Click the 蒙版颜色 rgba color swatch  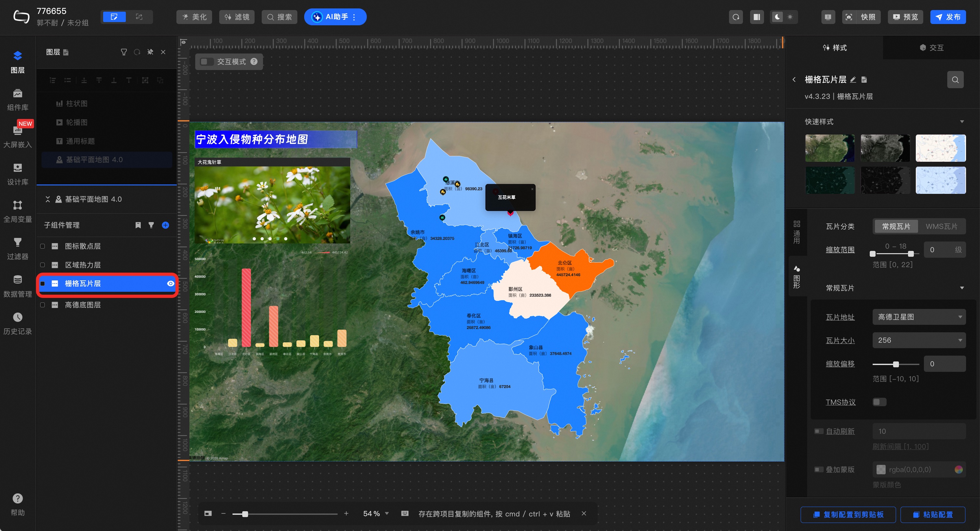[x=881, y=470]
